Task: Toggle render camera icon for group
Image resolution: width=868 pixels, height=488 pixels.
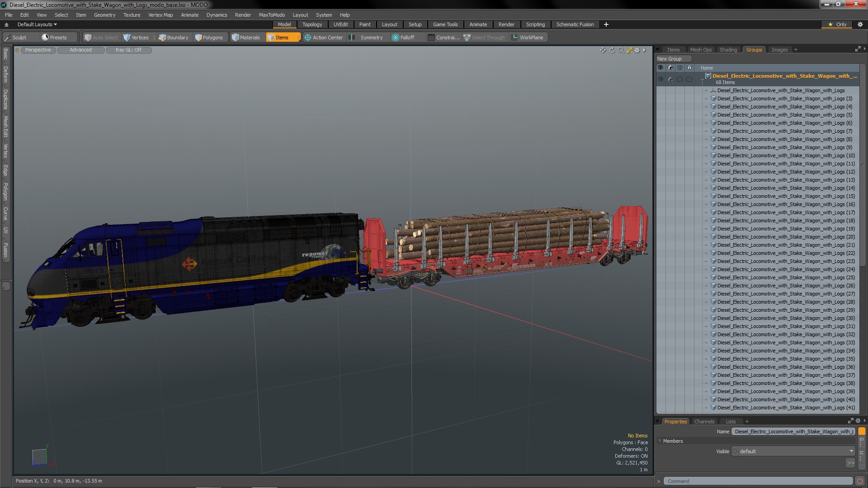Action: pos(670,79)
